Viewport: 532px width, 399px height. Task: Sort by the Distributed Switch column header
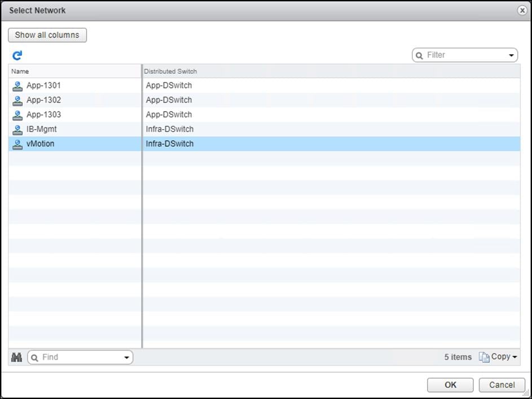pyautogui.click(x=170, y=71)
